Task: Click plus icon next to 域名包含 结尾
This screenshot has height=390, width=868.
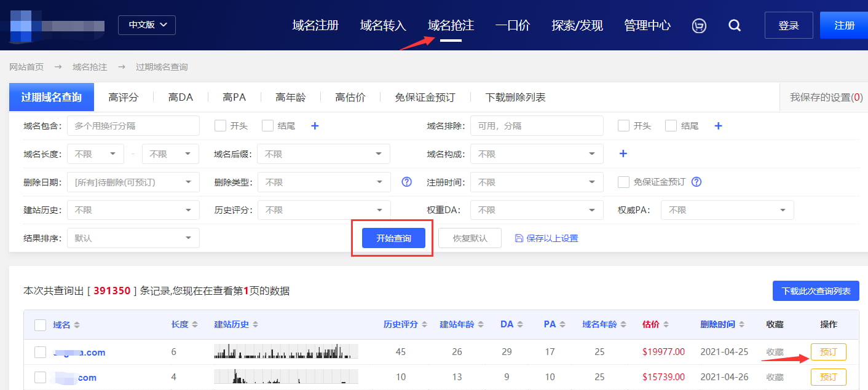Action: [x=315, y=126]
